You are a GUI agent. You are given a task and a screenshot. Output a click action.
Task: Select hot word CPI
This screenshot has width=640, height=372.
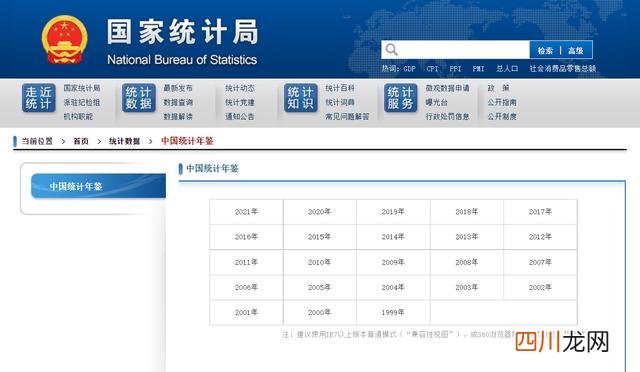point(432,69)
